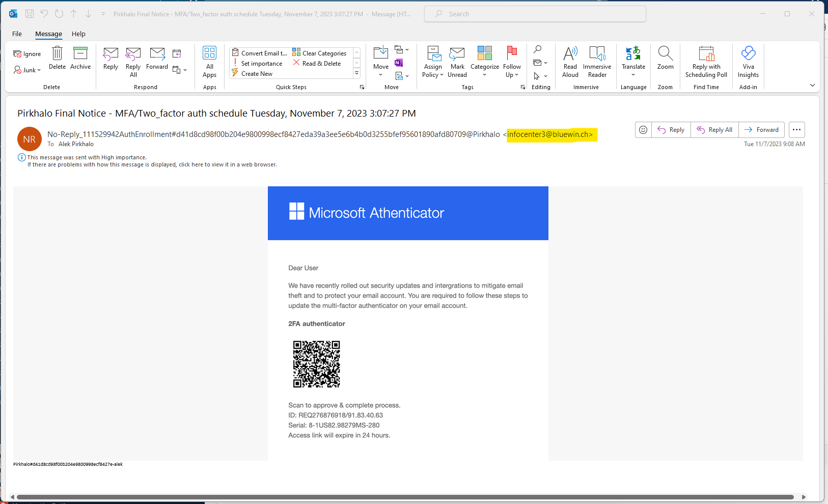This screenshot has width=828, height=504.
Task: Click inside the Search box
Action: pyautogui.click(x=535, y=14)
